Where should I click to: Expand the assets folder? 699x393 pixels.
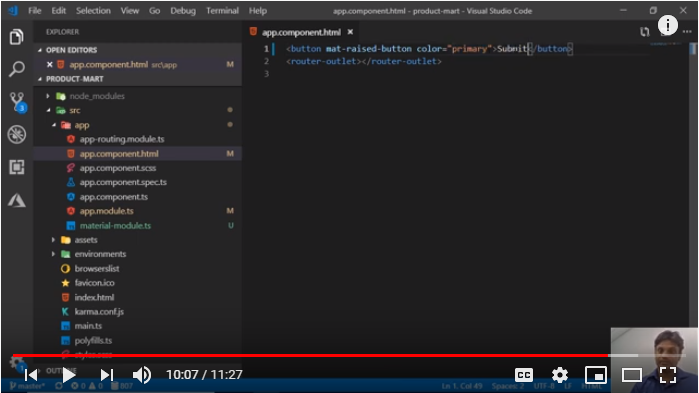pyautogui.click(x=53, y=240)
